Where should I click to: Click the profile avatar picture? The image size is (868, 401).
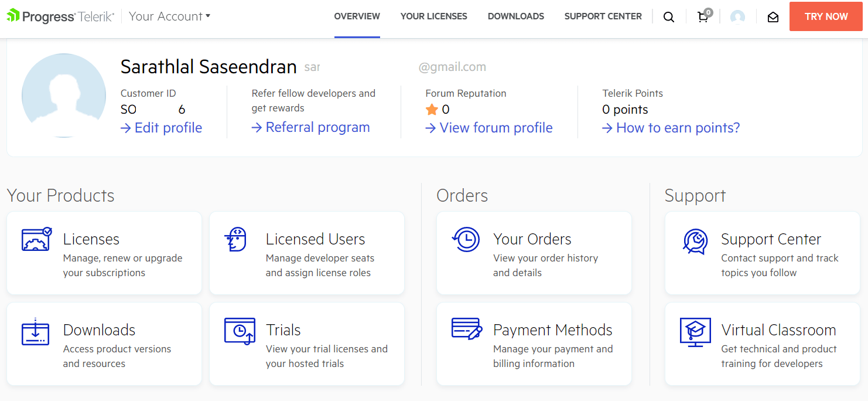(x=63, y=94)
